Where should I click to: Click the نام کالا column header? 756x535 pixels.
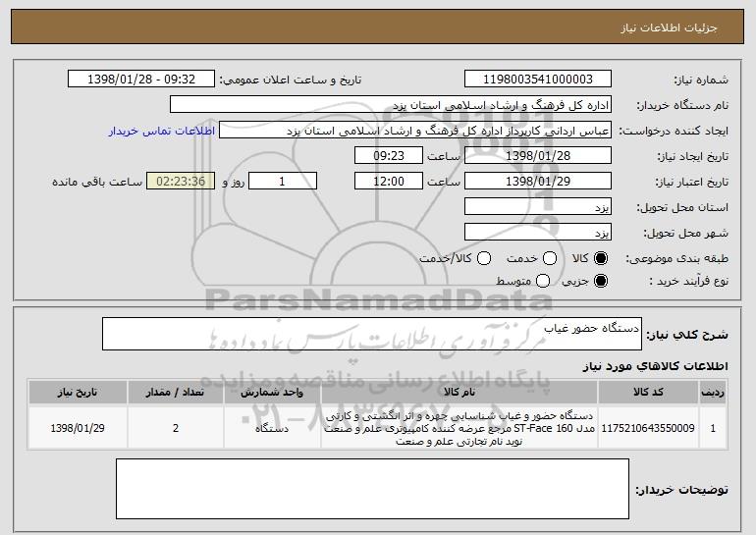pos(459,393)
